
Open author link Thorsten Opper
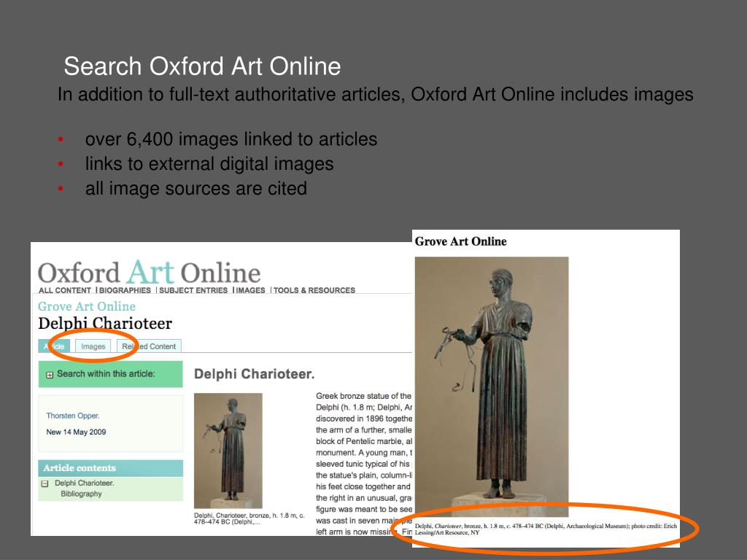pyautogui.click(x=73, y=416)
